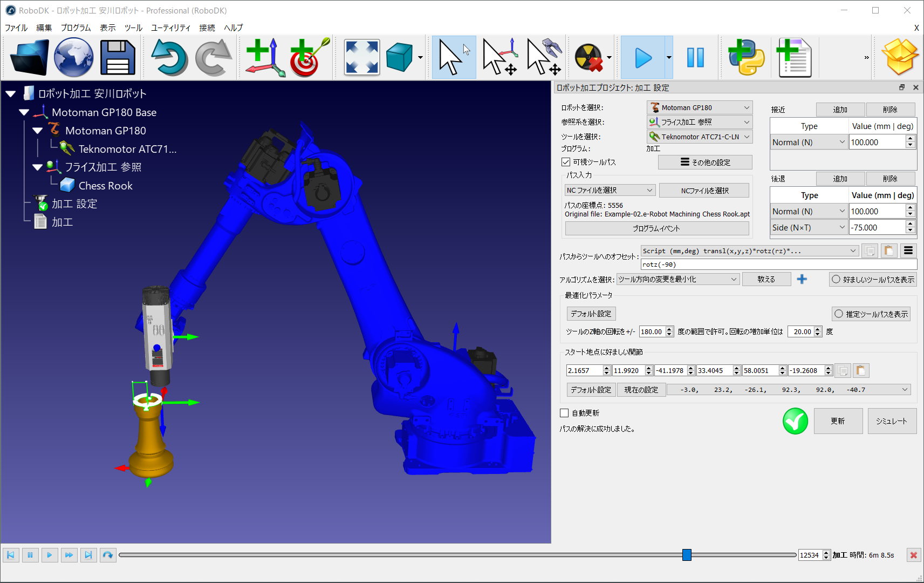Open package export box icon
The height and width of the screenshot is (583, 924).
point(900,57)
